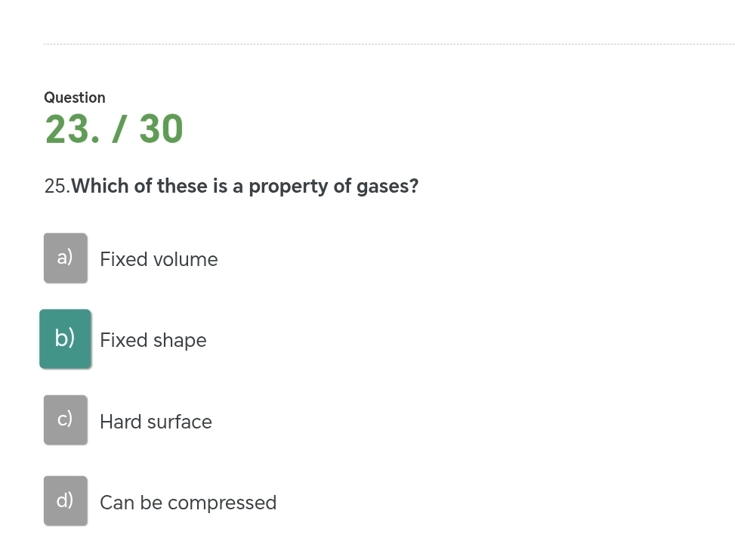Click the 'Question' label heading
Image resolution: width=735 pixels, height=560 pixels.
(74, 97)
